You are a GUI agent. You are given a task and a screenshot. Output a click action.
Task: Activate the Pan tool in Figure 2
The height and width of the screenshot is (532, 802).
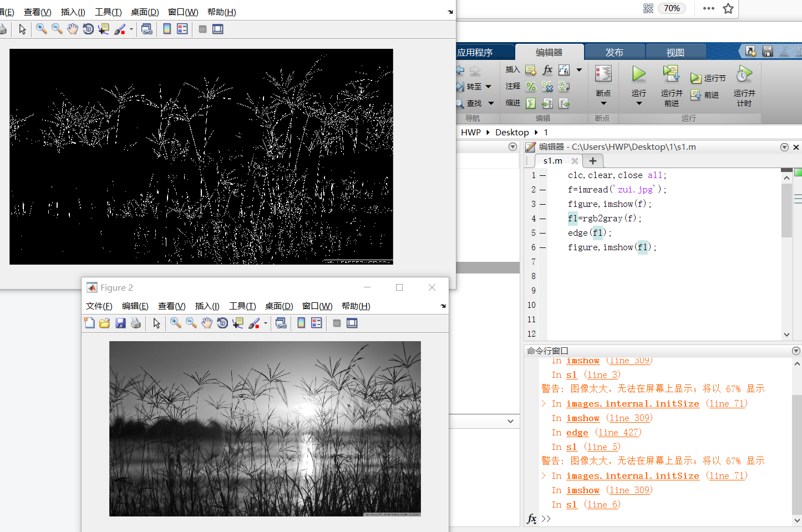coord(206,323)
